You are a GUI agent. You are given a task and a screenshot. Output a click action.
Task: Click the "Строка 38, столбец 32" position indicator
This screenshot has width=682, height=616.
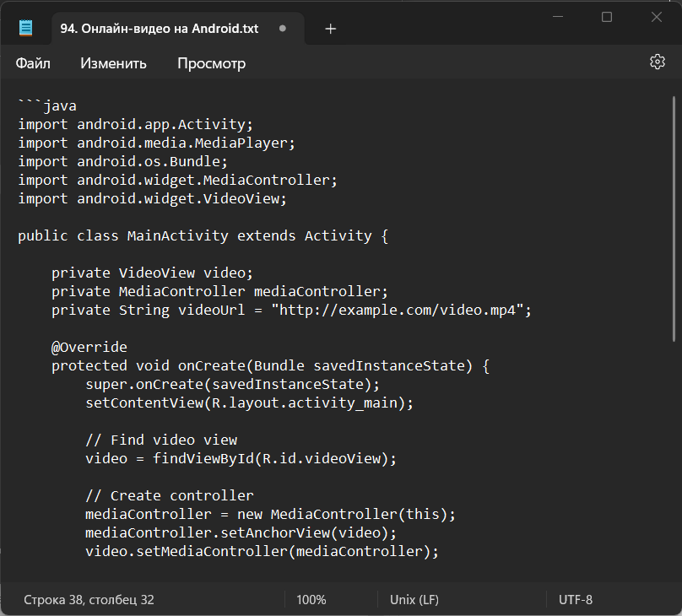tap(89, 600)
